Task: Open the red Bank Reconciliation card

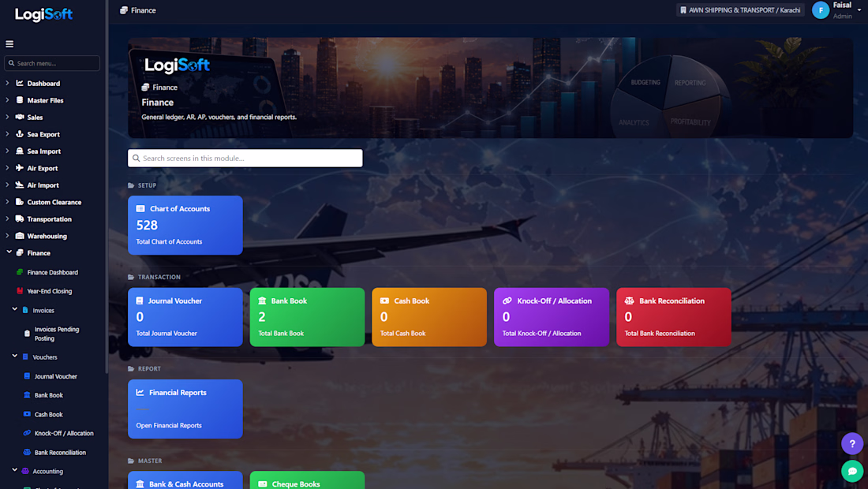Action: [674, 317]
